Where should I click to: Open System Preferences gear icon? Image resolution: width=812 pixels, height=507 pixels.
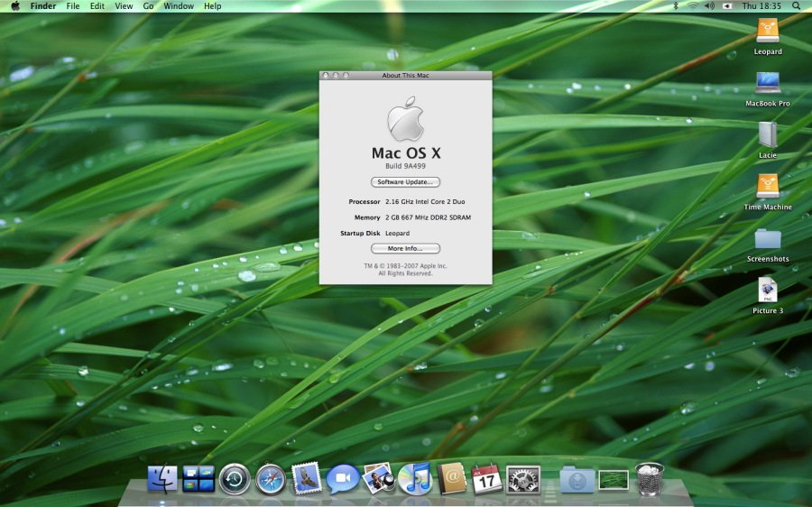523,479
